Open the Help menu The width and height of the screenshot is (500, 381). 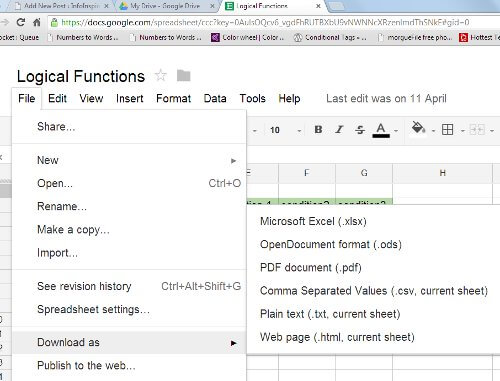(x=289, y=99)
